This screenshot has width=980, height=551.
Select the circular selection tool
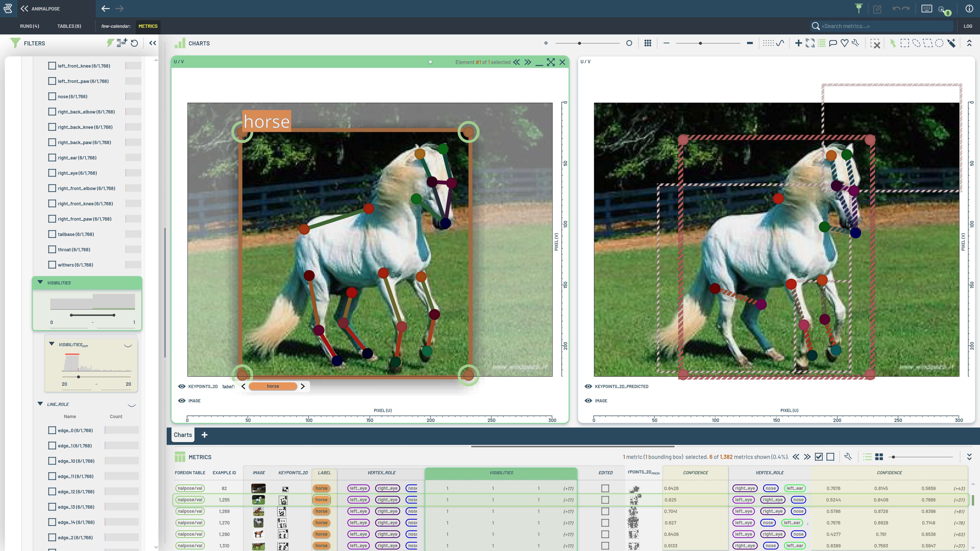[939, 43]
